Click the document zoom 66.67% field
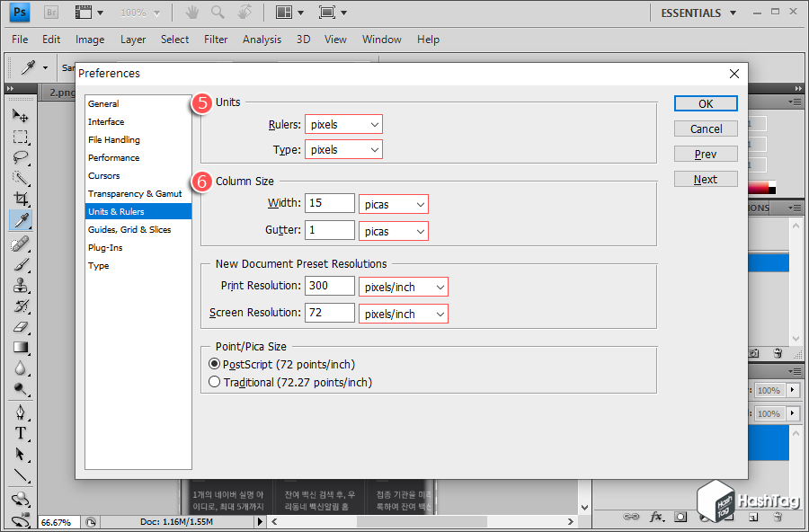Viewport: 809px width, 532px height. point(58,522)
